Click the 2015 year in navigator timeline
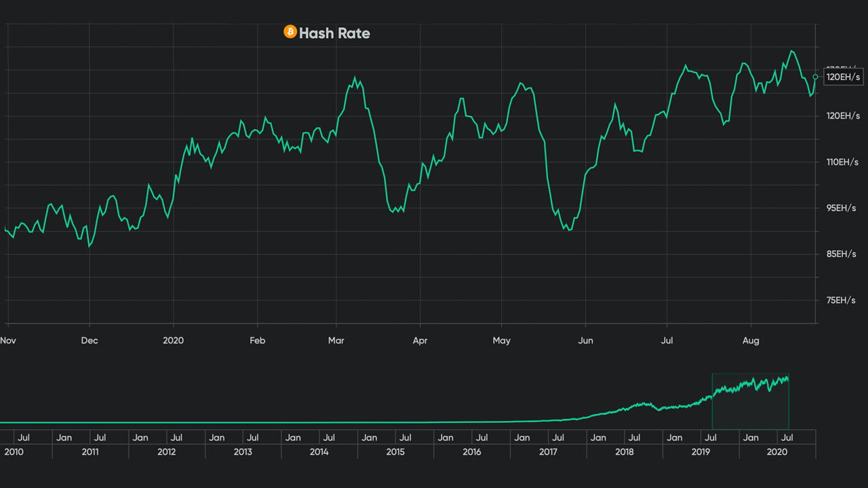 395,451
